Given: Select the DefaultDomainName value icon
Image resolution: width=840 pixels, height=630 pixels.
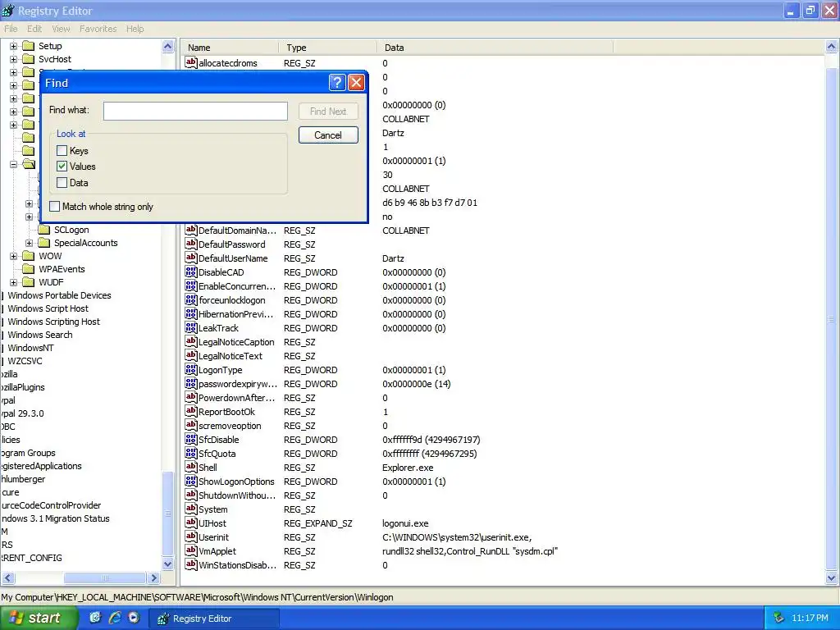Looking at the screenshot, I should (x=190, y=230).
